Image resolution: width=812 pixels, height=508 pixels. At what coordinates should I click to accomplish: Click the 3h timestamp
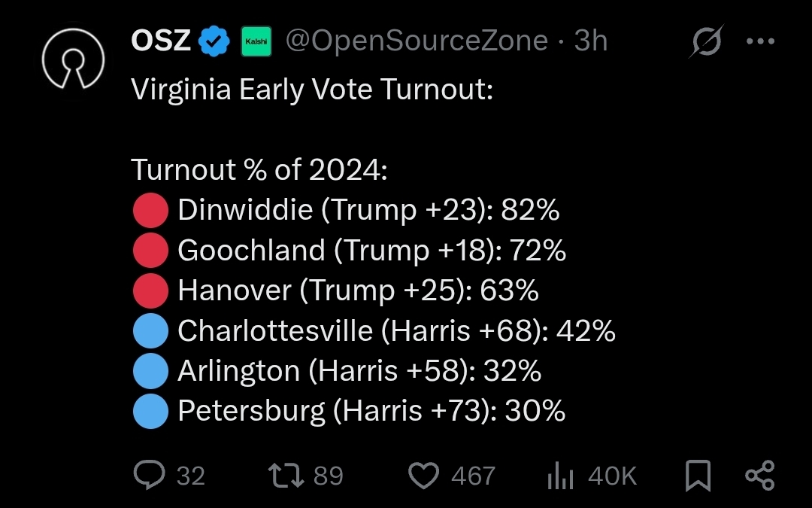tap(590, 41)
